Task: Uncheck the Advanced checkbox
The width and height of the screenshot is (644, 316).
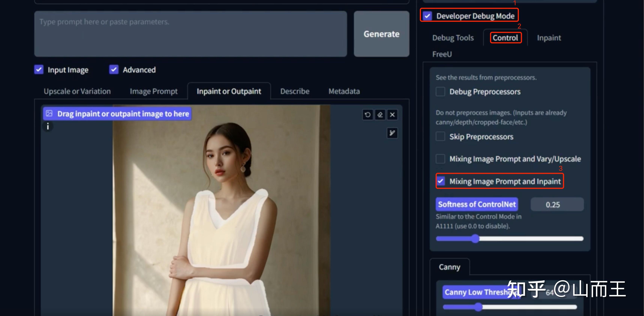Action: coord(114,70)
